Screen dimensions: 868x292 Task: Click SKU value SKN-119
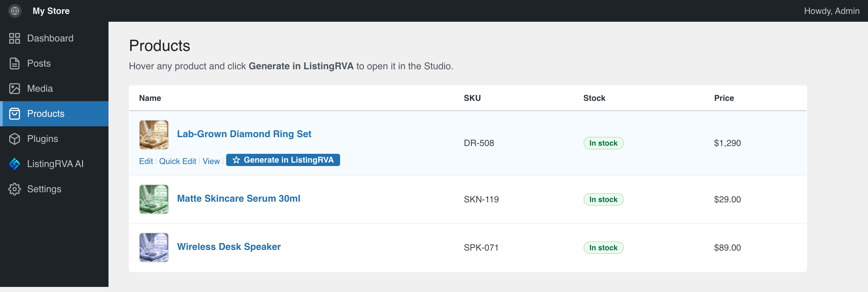pyautogui.click(x=481, y=199)
